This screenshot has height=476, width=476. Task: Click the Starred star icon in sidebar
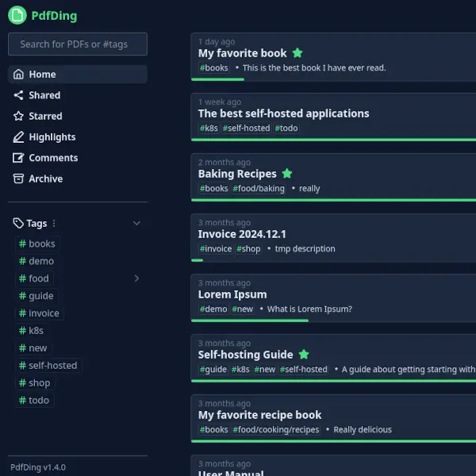18,116
